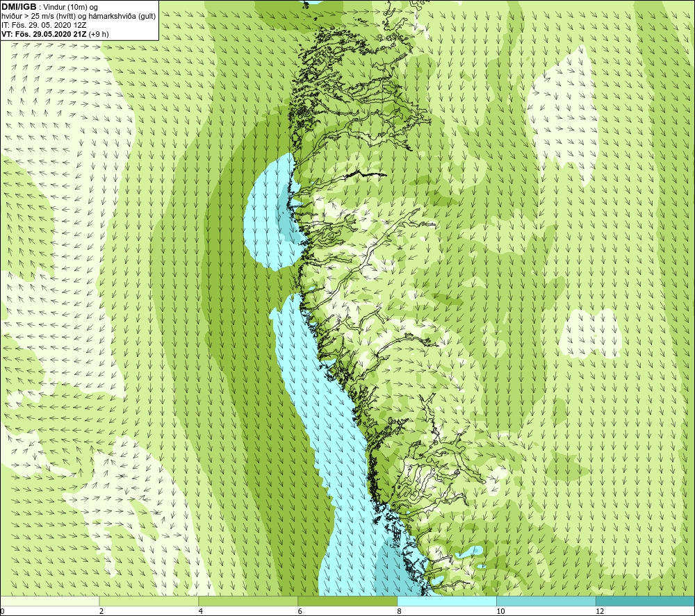
Task: Click the "2" label on the wind scale
Action: pyautogui.click(x=101, y=611)
